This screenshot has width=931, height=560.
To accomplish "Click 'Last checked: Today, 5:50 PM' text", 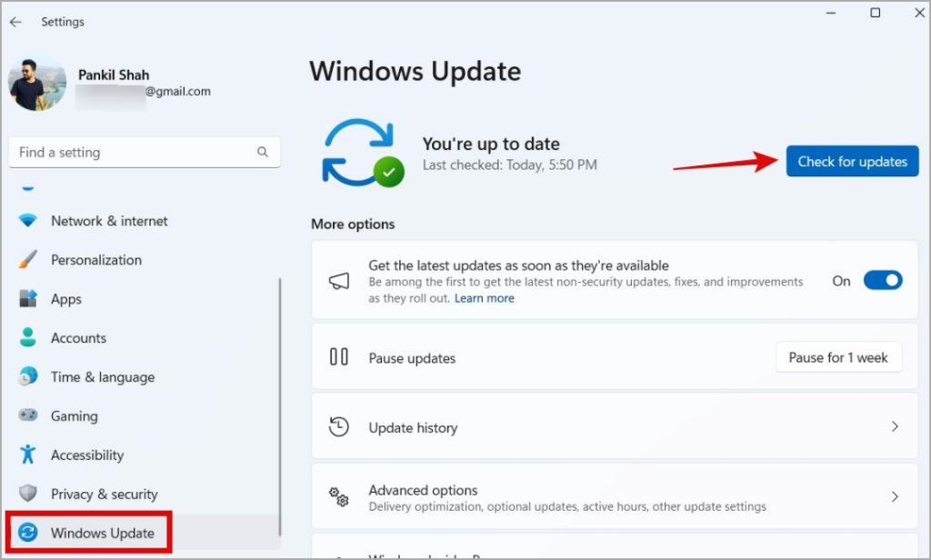I will click(509, 165).
